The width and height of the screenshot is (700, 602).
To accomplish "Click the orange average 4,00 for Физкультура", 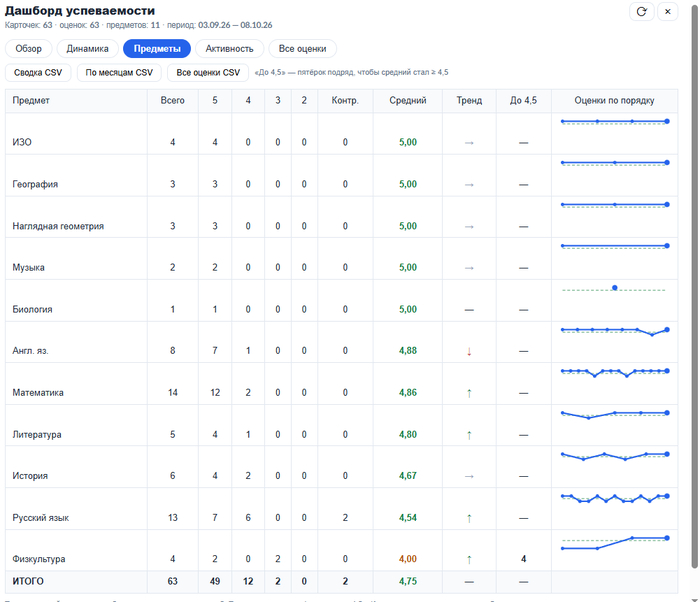I will (408, 559).
